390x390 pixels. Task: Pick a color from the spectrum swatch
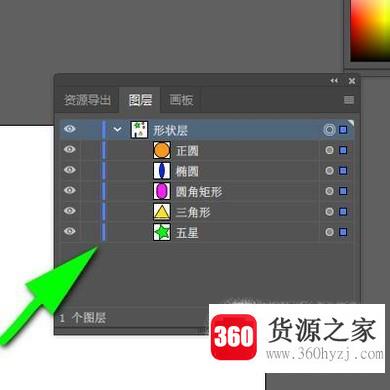[x=370, y=30]
